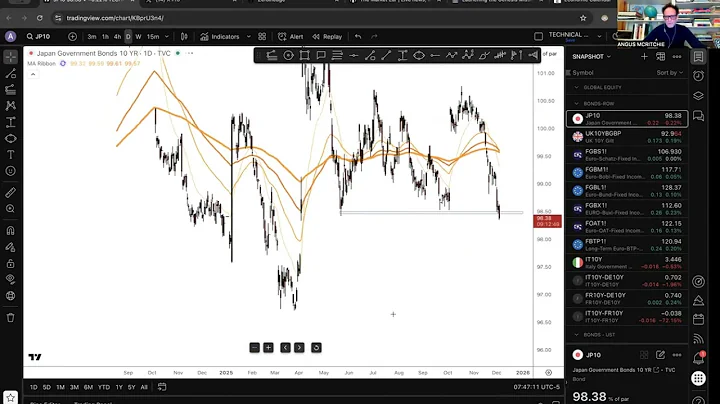Bookmark this page star in address bar
Viewport: 720px width, 404px height.
click(x=583, y=18)
